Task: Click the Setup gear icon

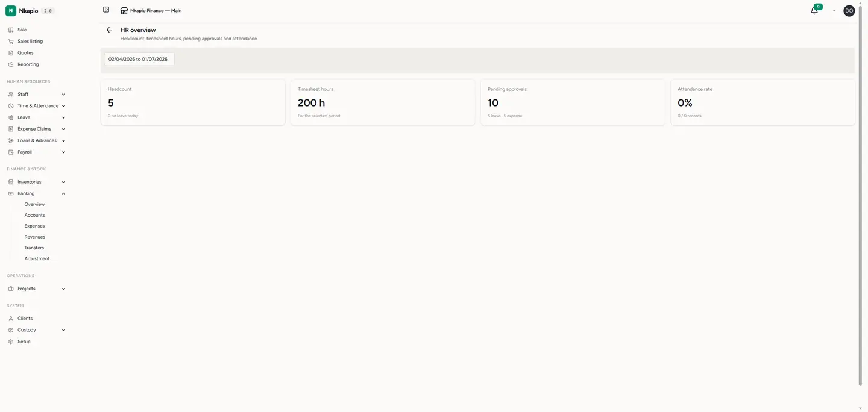Action: [x=11, y=342]
